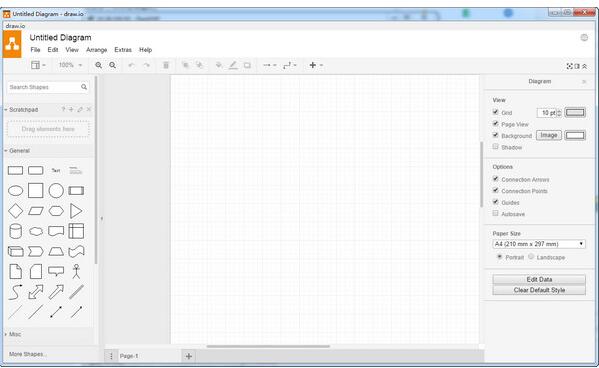Viewport: 599px width, 368px height.
Task: Switch to the Page-1 tab
Action: point(129,356)
